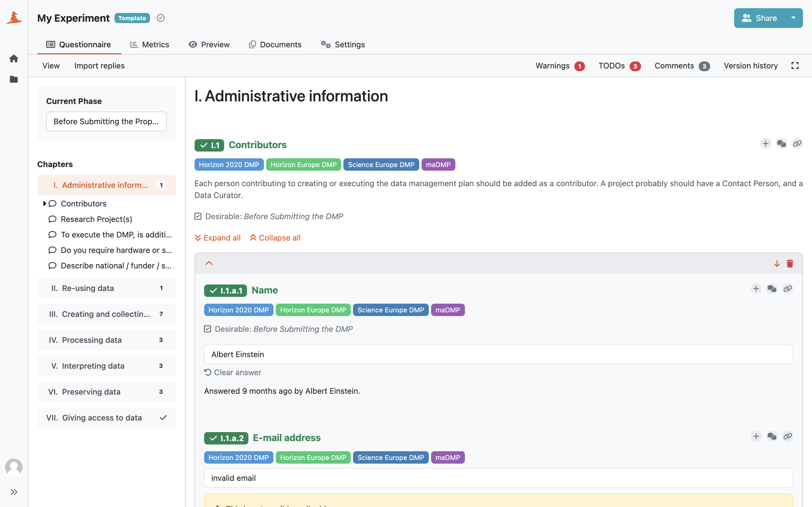The height and width of the screenshot is (507, 812).
Task: Click the E-mail address input field
Action: 498,478
